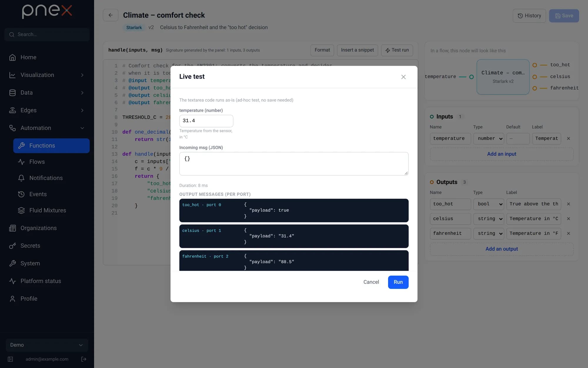Click the Test run button
Image resolution: width=588 pixels, height=368 pixels.
(x=397, y=50)
